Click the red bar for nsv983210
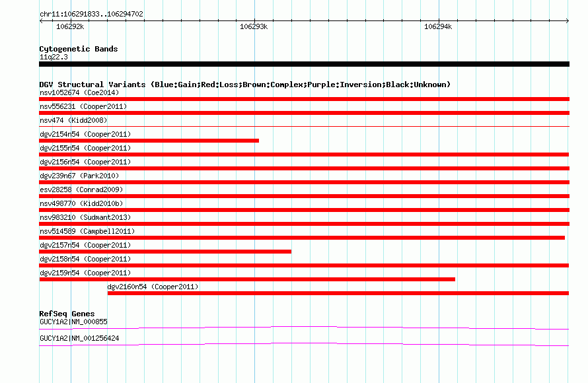This screenshot has width=588, height=383. coord(304,224)
